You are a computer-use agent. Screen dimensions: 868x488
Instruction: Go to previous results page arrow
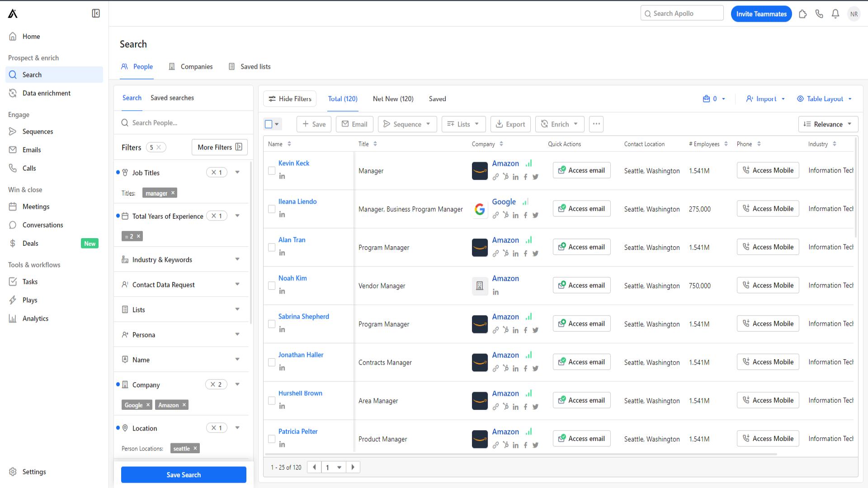[314, 467]
